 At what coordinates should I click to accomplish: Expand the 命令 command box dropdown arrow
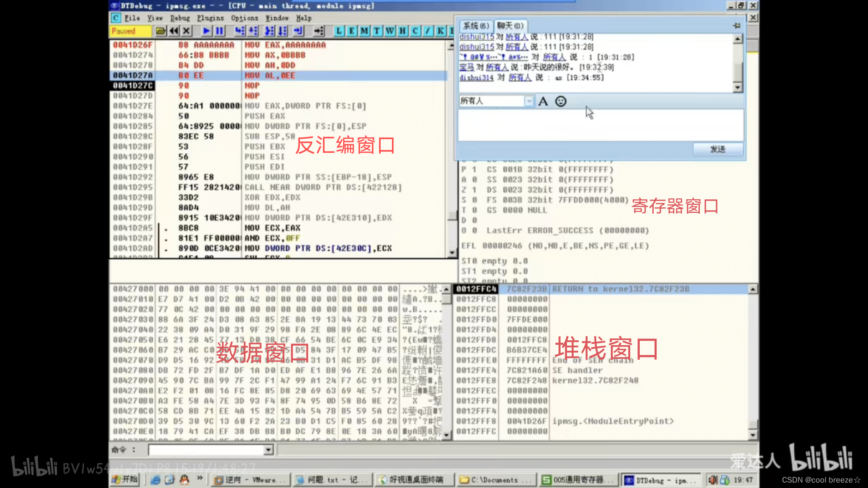269,450
